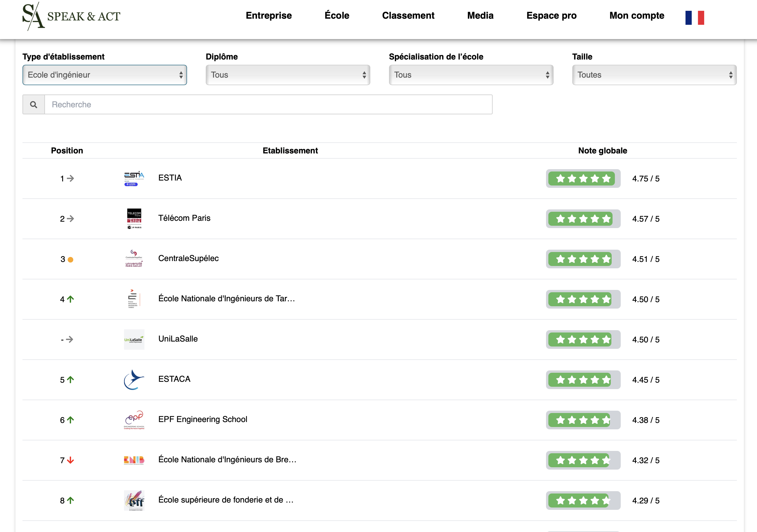Open the CentraleSupélec entry
This screenshot has width=757, height=532.
(x=189, y=258)
